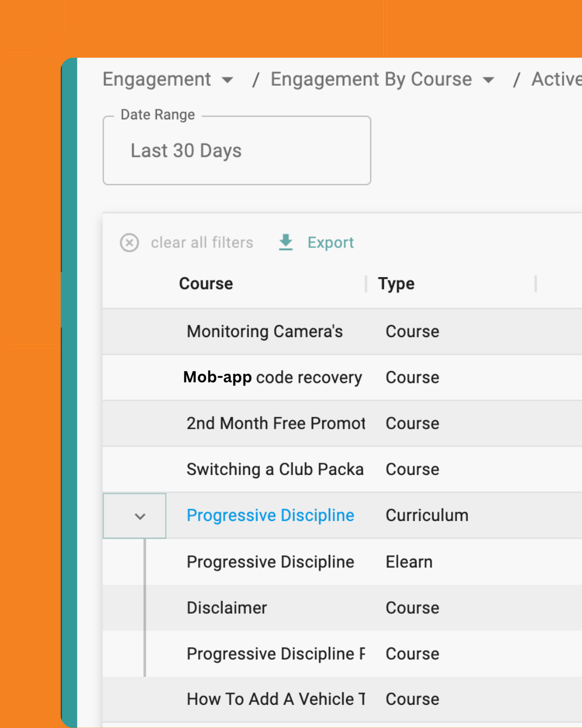Click the Export download icon

click(x=286, y=243)
